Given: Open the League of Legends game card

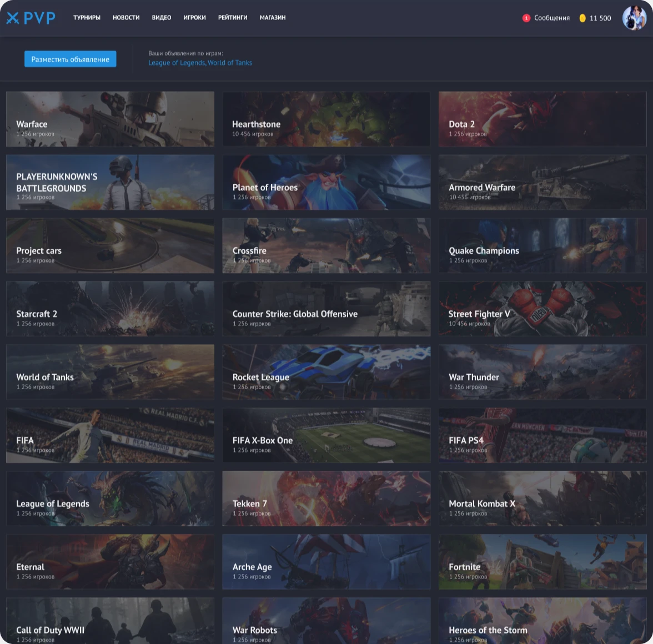Looking at the screenshot, I should tap(110, 499).
